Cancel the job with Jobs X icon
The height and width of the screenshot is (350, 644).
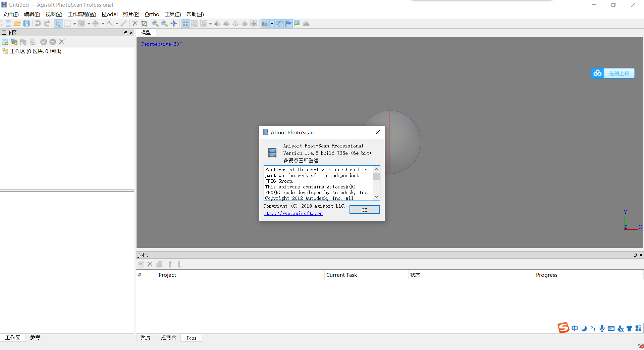(x=150, y=264)
